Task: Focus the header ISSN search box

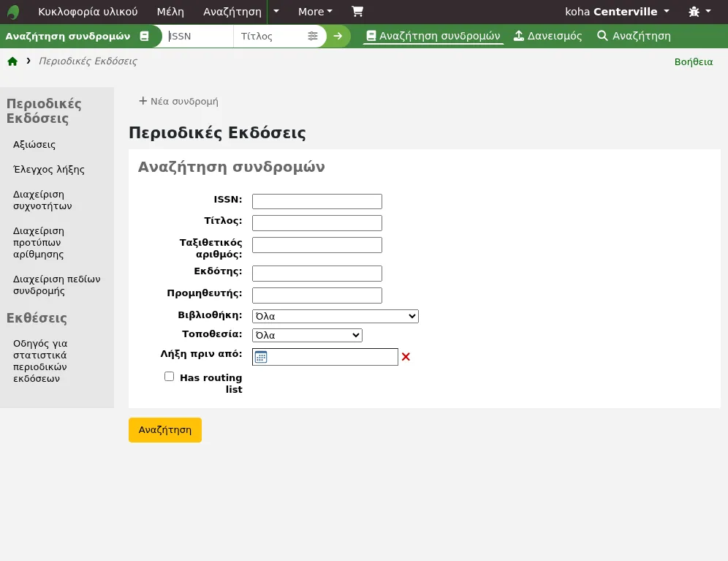Action: pos(198,37)
